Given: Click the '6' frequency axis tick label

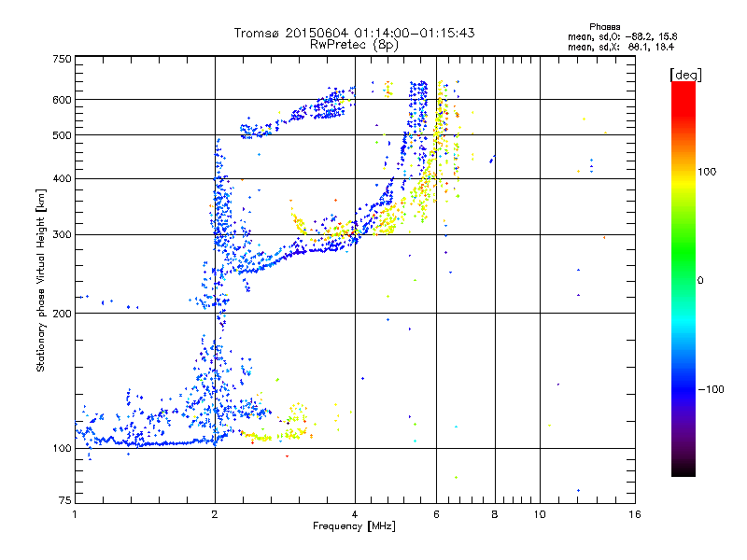Looking at the screenshot, I should (x=436, y=514).
